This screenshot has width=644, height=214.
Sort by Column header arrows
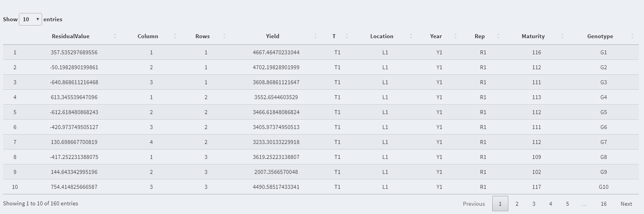175,36
